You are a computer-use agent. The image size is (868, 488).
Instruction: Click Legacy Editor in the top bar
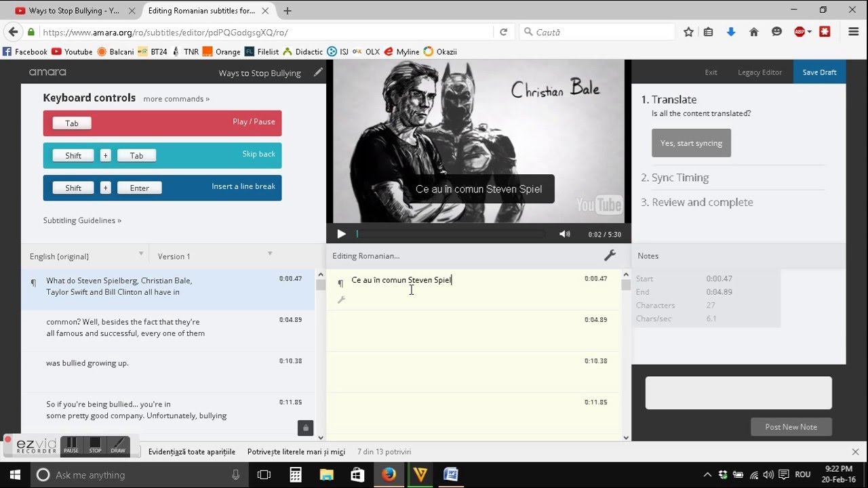[x=759, y=72]
